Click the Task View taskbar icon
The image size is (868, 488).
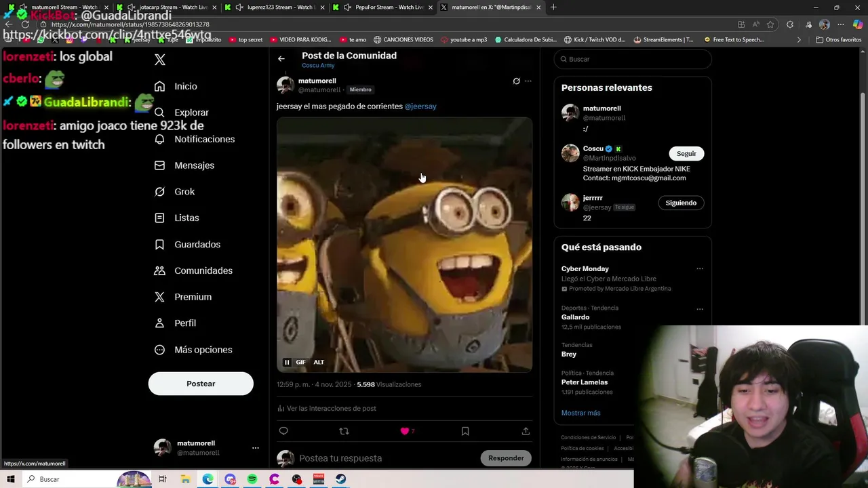click(x=163, y=479)
